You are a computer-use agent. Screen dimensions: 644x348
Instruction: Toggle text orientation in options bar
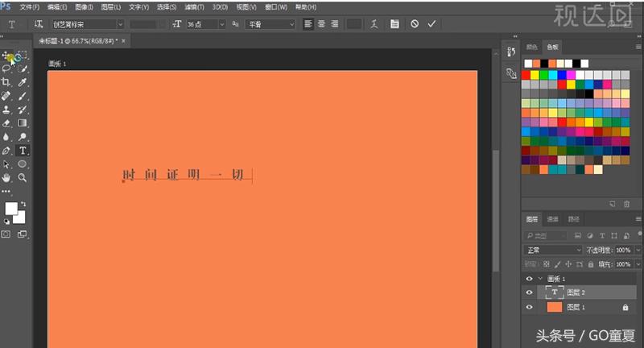click(x=38, y=24)
